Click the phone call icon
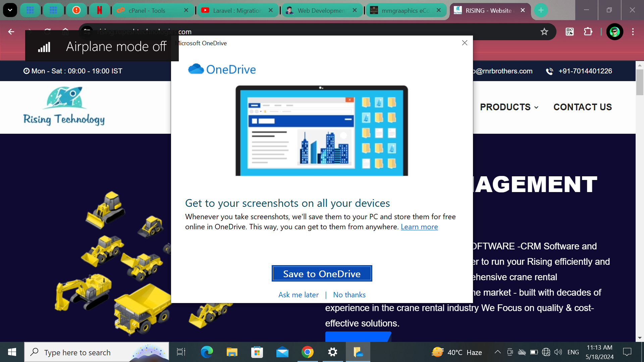Screen dimensions: 644x362 [549, 71]
